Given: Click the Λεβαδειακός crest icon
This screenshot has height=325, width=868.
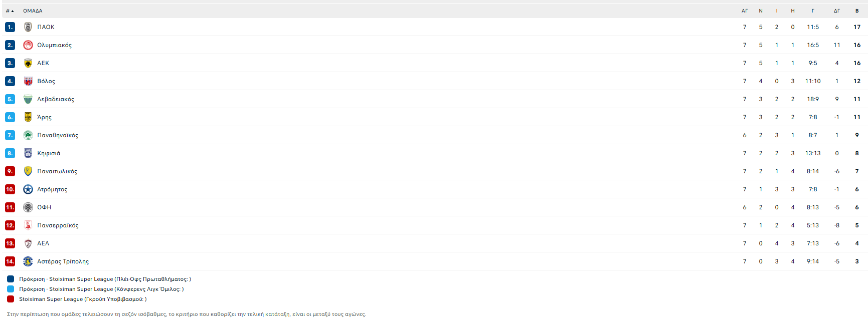Looking at the screenshot, I should (28, 99).
